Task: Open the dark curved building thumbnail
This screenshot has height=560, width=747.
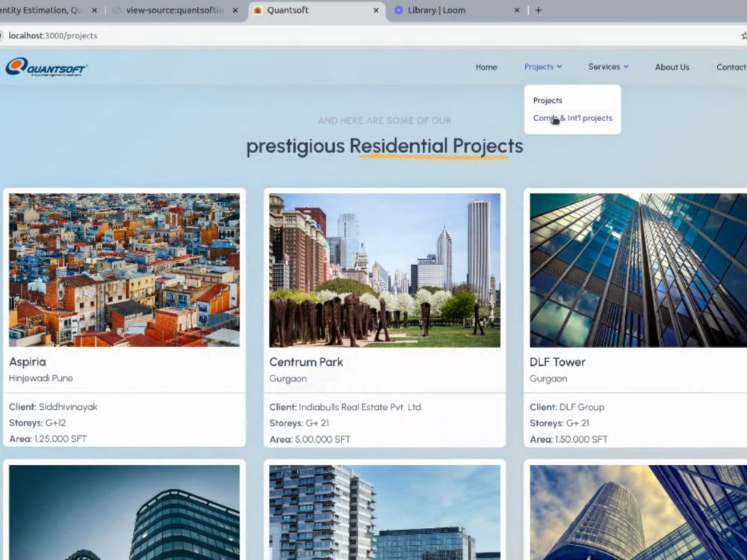Action: tap(124, 512)
